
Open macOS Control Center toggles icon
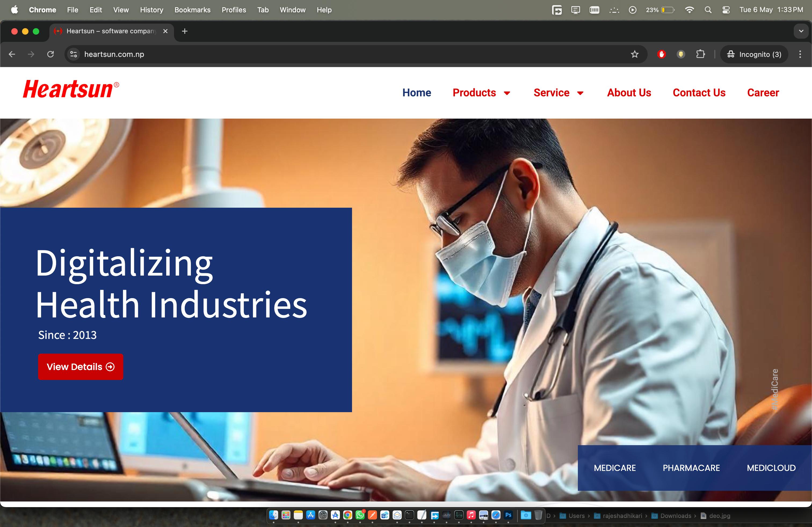pyautogui.click(x=726, y=10)
